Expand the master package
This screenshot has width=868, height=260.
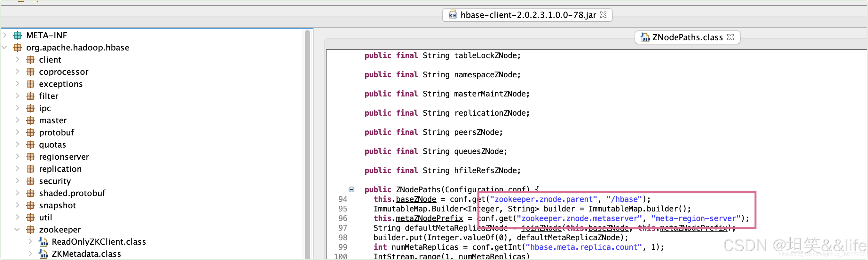click(x=18, y=120)
